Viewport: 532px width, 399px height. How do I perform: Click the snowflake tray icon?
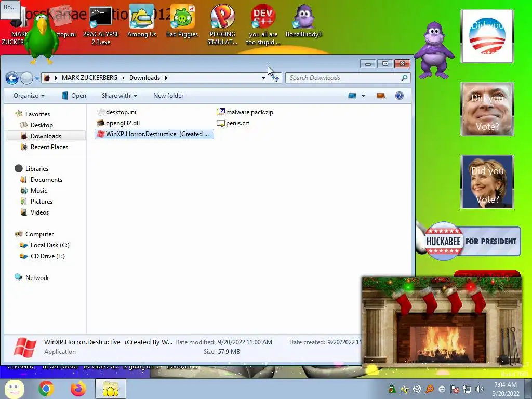(417, 389)
